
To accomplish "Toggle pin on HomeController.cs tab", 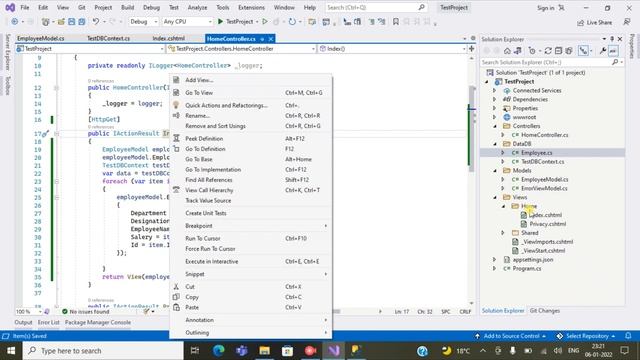I will click(262, 39).
